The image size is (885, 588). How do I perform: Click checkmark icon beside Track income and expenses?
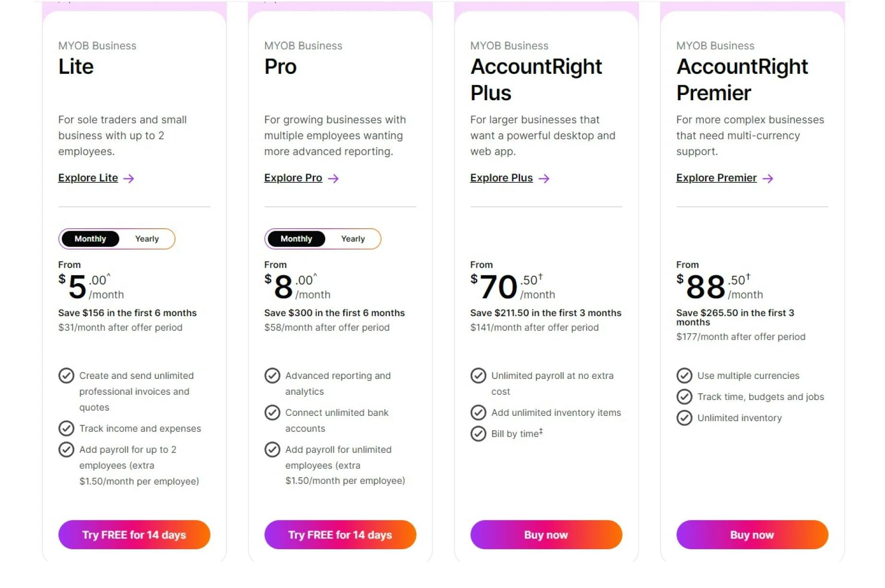66,428
